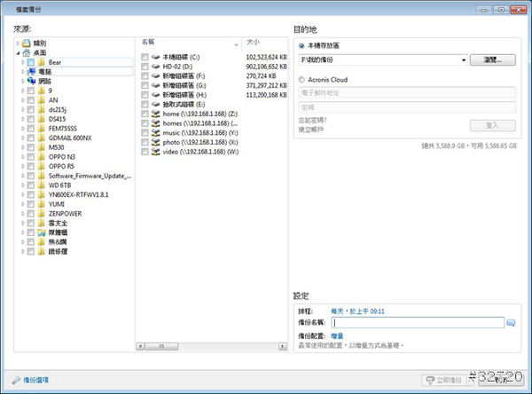Select the FEM75SSS folder
532x394 pixels.
63,129
